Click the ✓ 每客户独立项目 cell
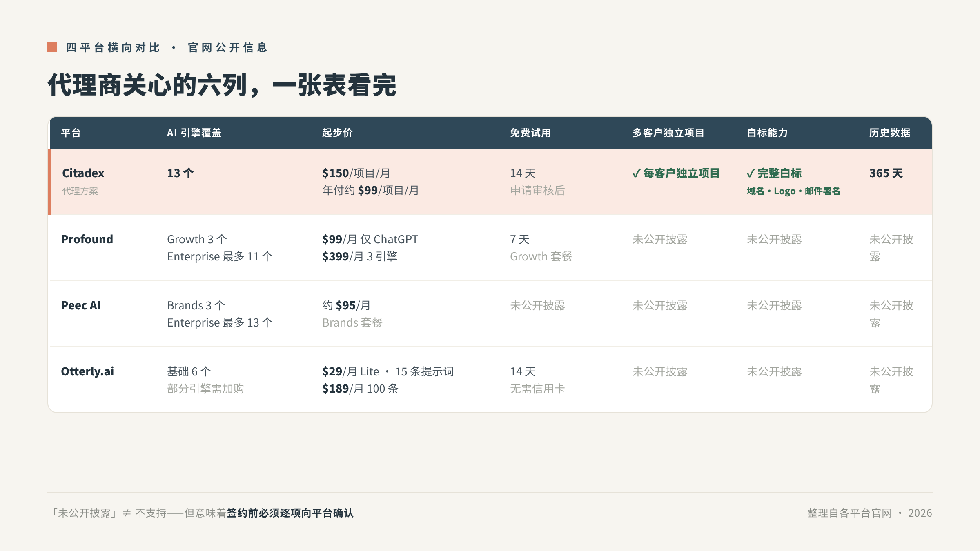980x551 pixels. tap(676, 173)
